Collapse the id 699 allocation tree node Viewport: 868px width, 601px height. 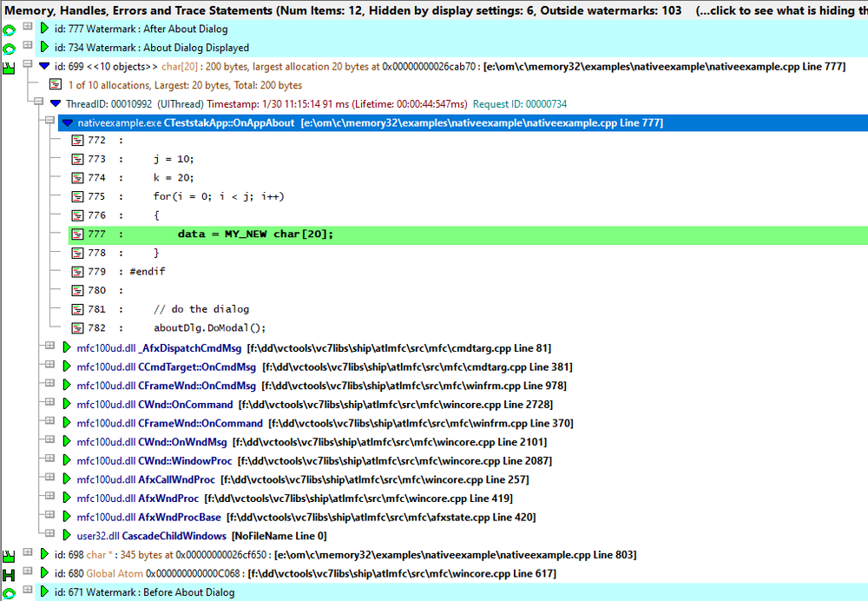click(27, 63)
